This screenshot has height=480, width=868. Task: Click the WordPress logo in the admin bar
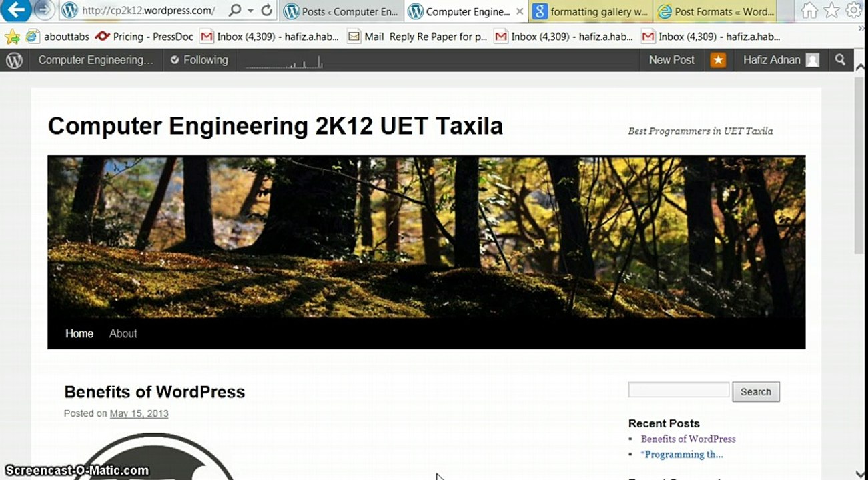(x=14, y=60)
